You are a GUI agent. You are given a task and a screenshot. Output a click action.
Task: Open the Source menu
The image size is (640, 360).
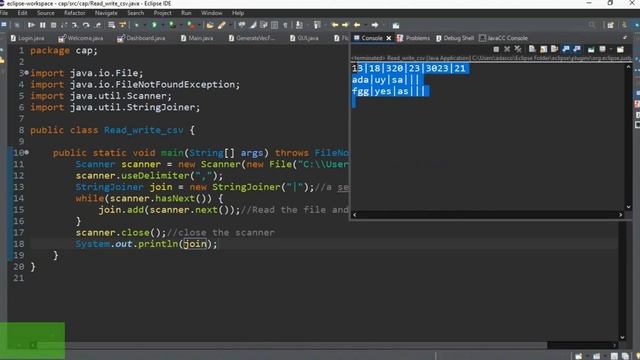tap(45, 13)
